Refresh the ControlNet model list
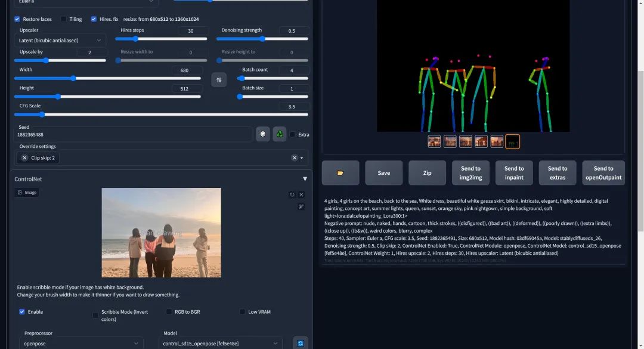The image size is (644, 349). pos(301,343)
